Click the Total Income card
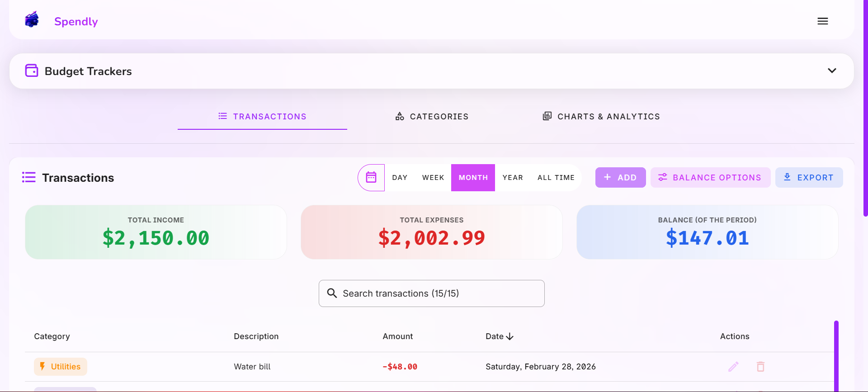The width and height of the screenshot is (868, 392). pos(156,232)
